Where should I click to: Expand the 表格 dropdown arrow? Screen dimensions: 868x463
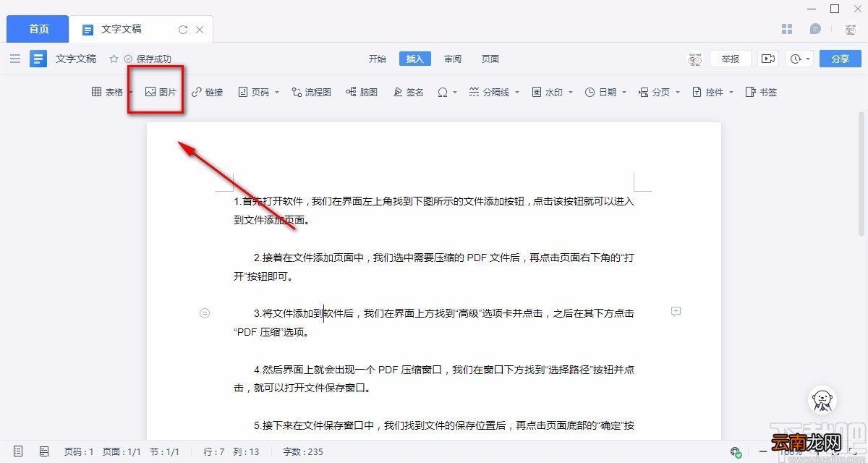[x=130, y=93]
